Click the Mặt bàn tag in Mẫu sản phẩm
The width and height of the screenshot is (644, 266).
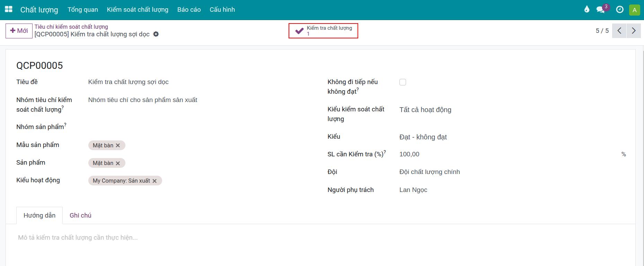click(x=103, y=145)
